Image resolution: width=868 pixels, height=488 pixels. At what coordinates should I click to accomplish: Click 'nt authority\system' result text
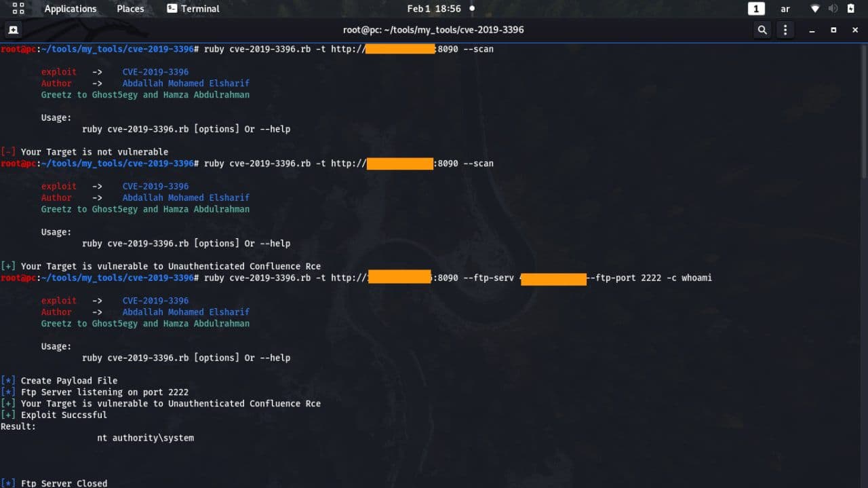[145, 438]
